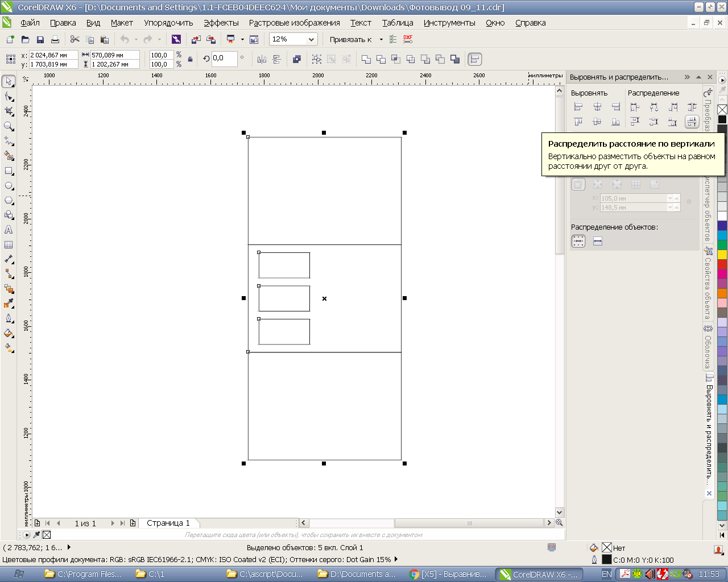Click the Save icon in toolbar
This screenshot has height=582, width=728.
click(x=40, y=39)
